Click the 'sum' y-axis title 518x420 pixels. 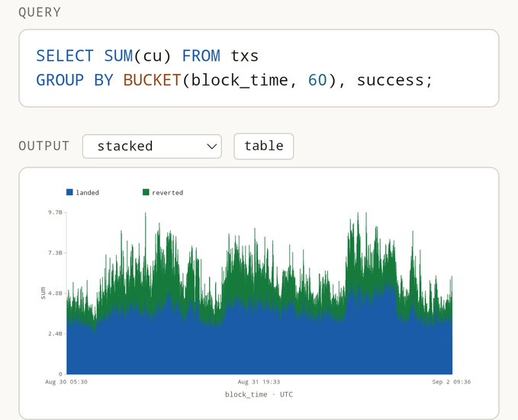coord(43,293)
